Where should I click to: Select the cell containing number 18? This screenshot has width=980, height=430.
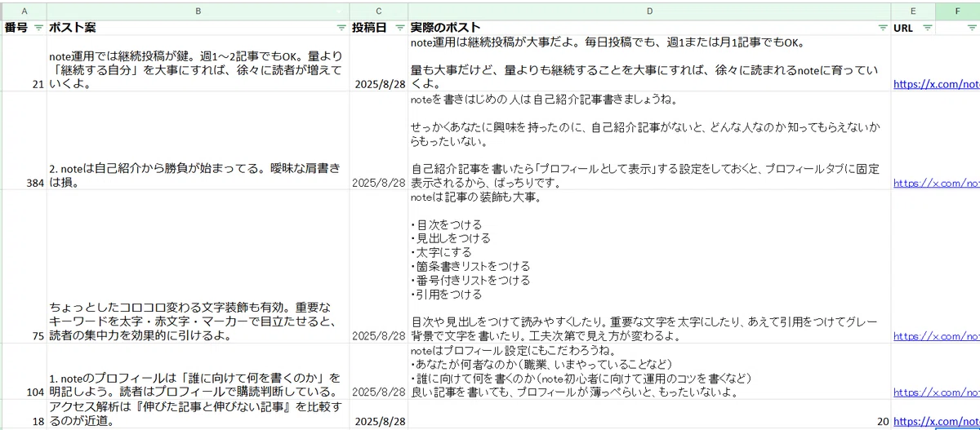click(x=23, y=414)
